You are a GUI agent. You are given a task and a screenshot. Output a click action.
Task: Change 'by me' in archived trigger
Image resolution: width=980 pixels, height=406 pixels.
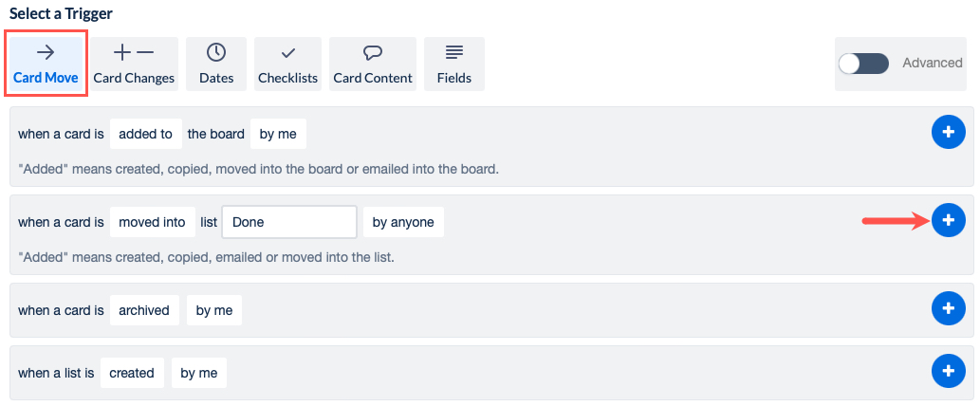pos(214,310)
